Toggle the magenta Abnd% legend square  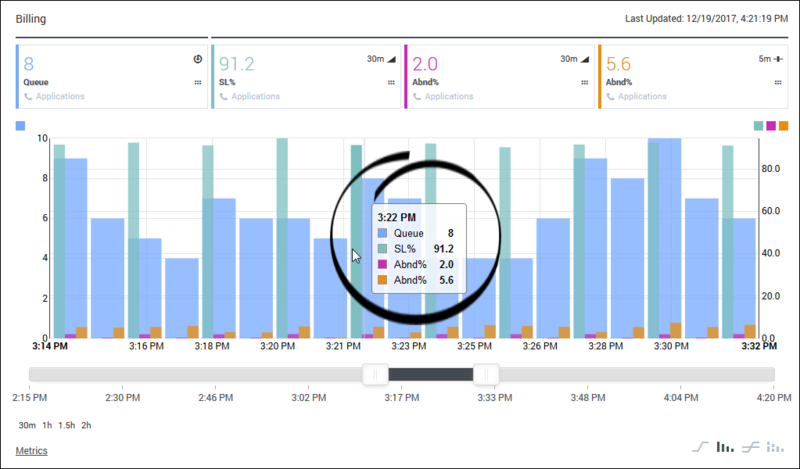[771, 126]
